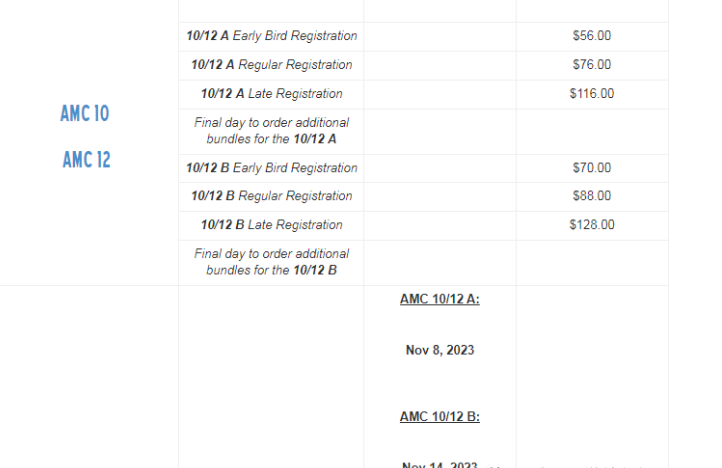Click the $116.00 late registration price

[592, 94]
